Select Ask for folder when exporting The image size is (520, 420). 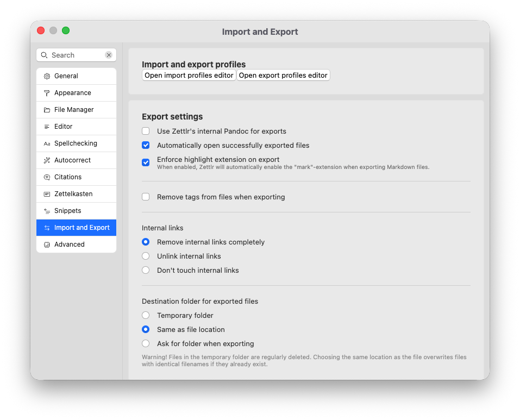coord(146,343)
